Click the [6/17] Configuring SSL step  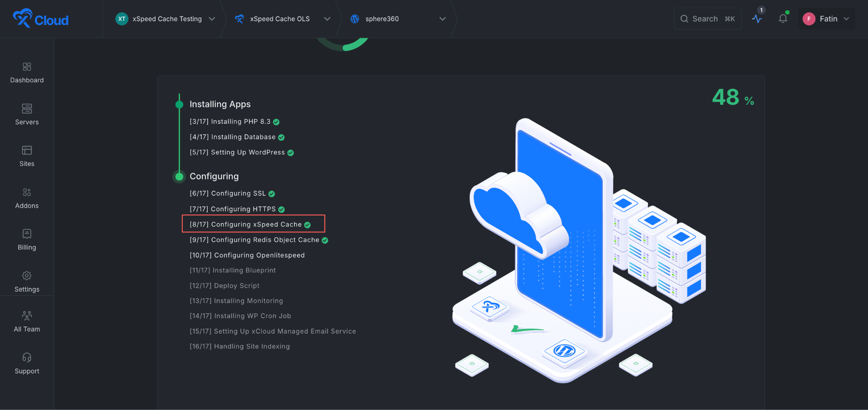(x=232, y=193)
